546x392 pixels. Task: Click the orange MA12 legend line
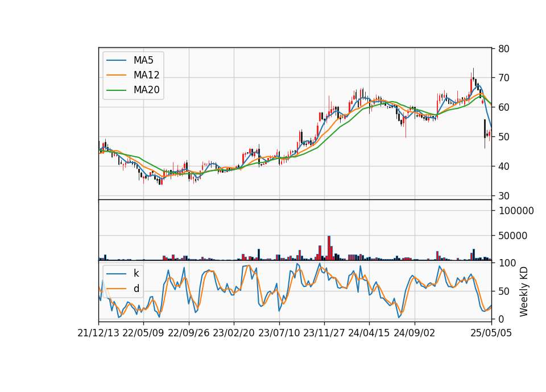pyautogui.click(x=116, y=75)
